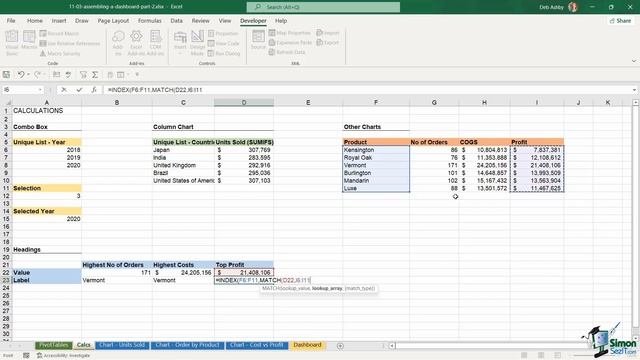Cancel the formula entry with X
This screenshot has width=640, height=360.
[64, 90]
